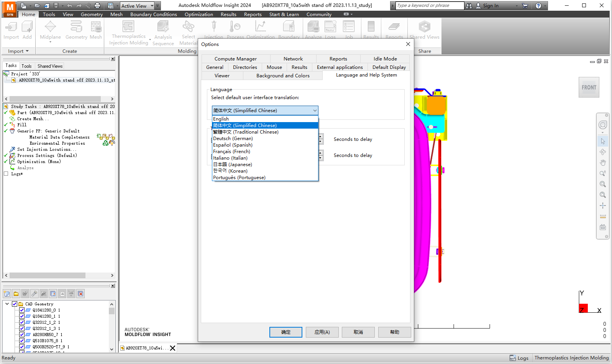Uncheck the Q510B1075_8 layer checkbox
The width and height of the screenshot is (612, 364).
(x=22, y=341)
